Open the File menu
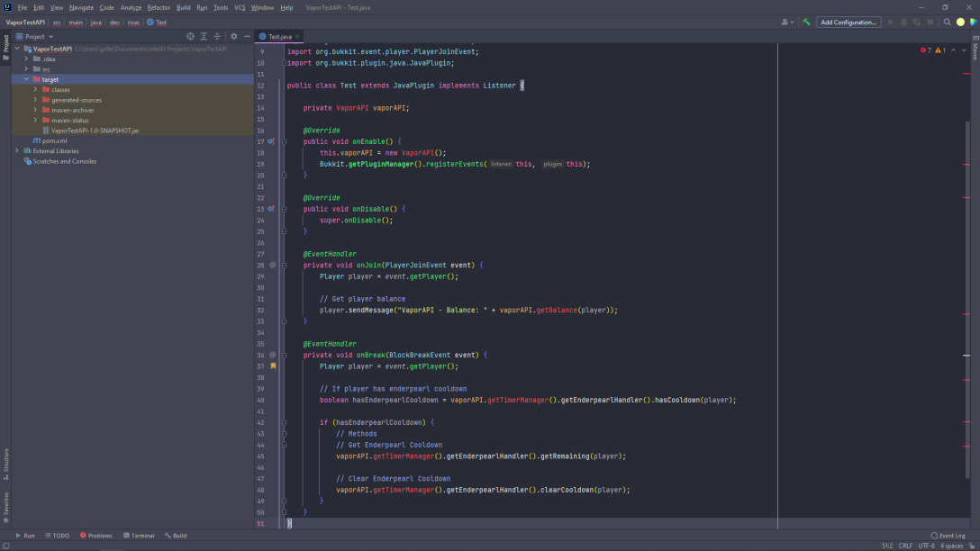Viewport: 980px width, 551px height. coord(22,7)
